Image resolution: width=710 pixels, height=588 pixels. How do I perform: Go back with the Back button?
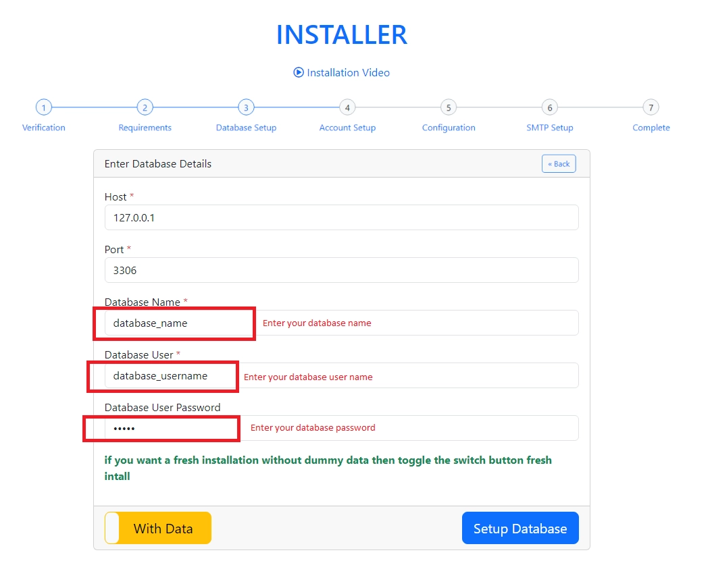pyautogui.click(x=559, y=164)
